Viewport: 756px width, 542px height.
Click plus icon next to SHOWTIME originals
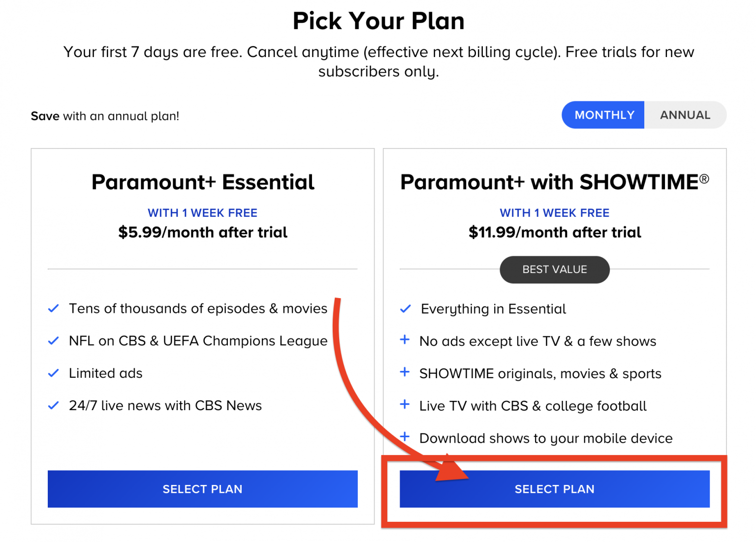tap(405, 372)
